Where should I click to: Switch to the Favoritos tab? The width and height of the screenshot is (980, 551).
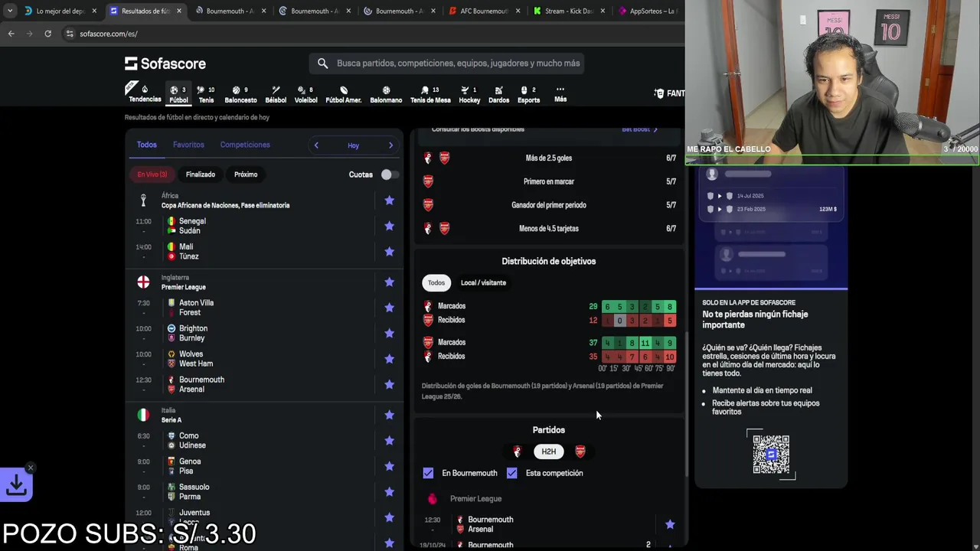coord(188,145)
